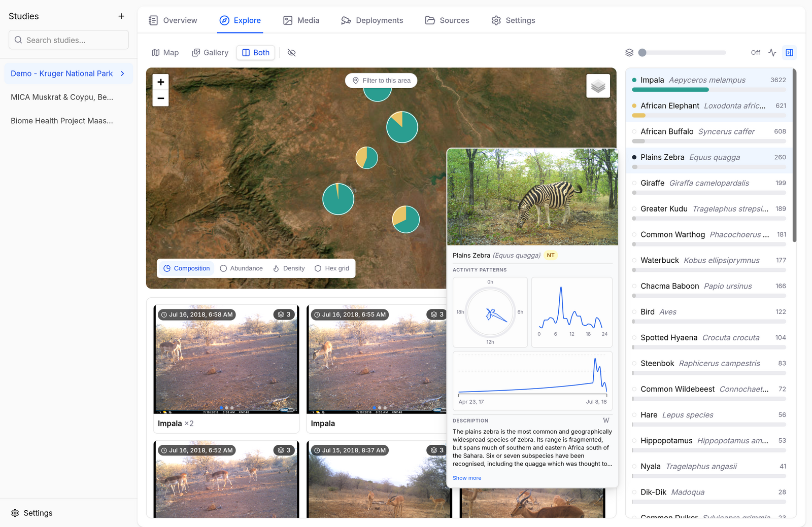Adjust the overlay opacity slider handle
The image size is (812, 527).
(642, 53)
